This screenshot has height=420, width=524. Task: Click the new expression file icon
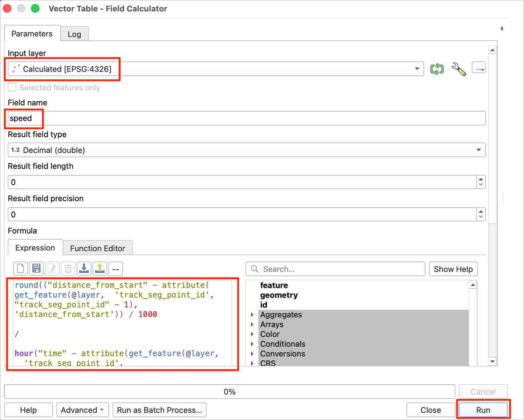click(x=20, y=269)
